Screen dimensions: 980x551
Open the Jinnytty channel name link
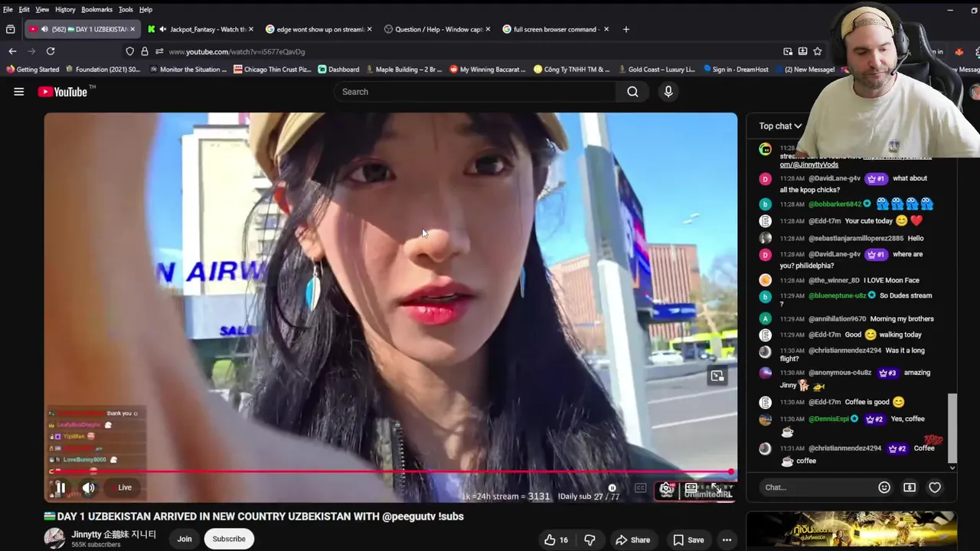(114, 534)
